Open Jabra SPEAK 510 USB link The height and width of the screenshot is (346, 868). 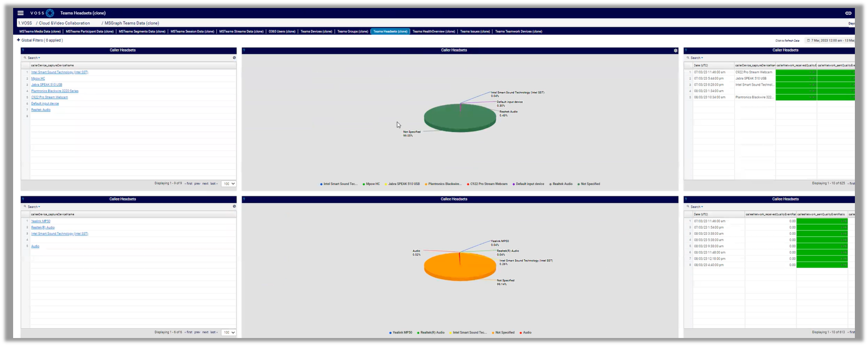click(x=46, y=85)
